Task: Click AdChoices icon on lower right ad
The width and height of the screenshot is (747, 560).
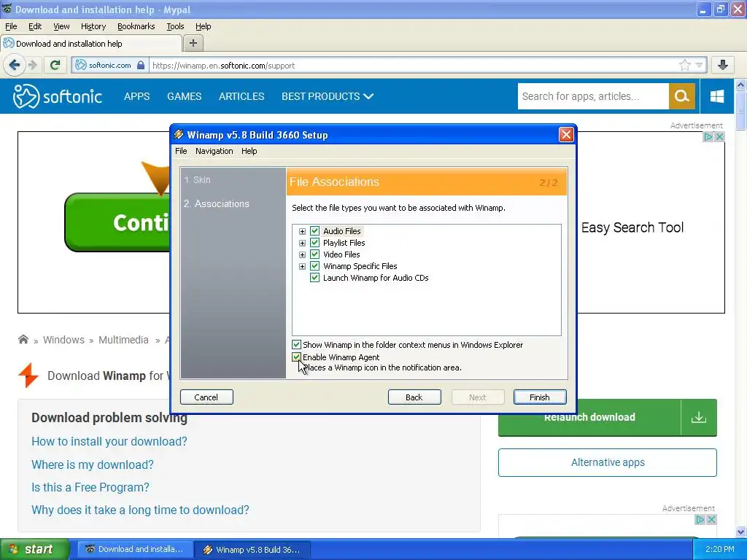Action: click(700, 519)
